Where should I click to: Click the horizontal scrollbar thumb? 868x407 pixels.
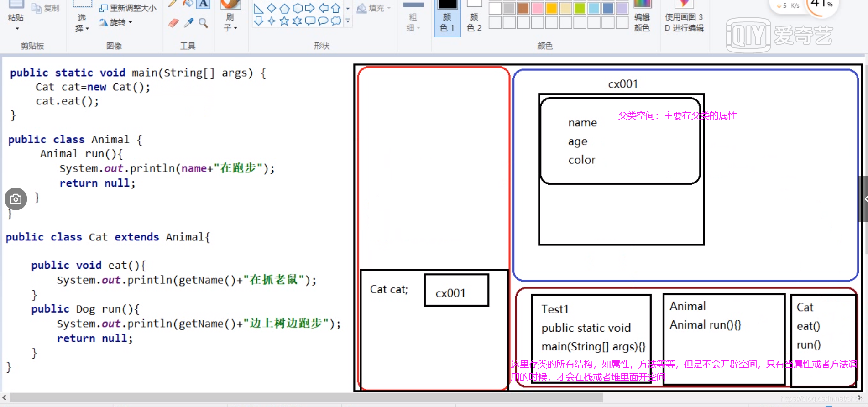tap(307, 397)
